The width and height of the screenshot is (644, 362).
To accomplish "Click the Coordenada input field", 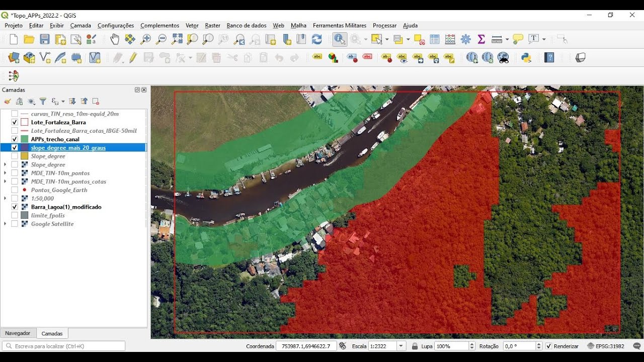I will (x=306, y=346).
